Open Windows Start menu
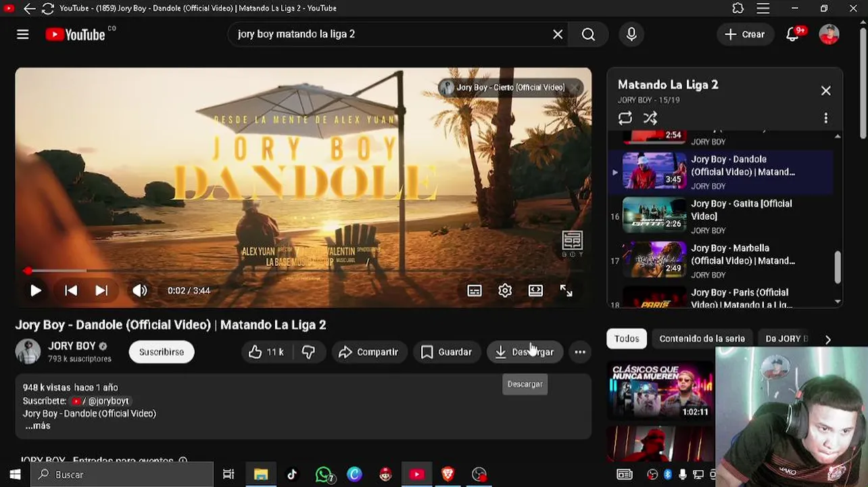Image resolution: width=868 pixels, height=487 pixels. point(15,474)
